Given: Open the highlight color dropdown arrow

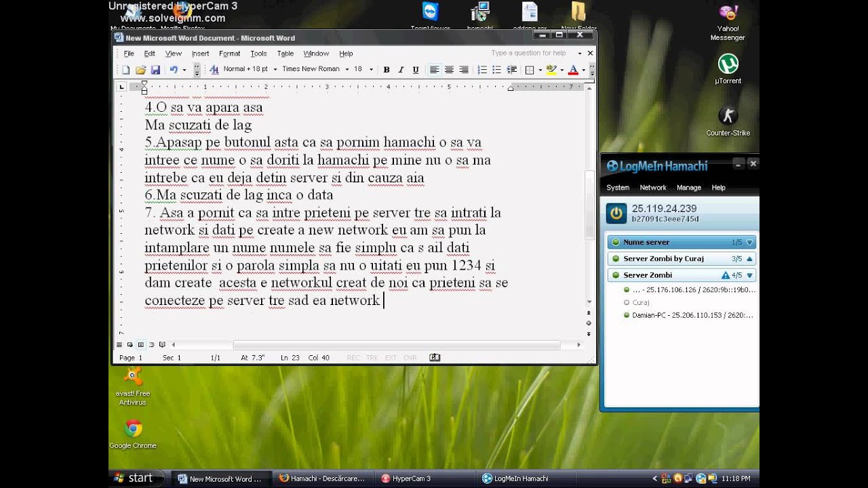Looking at the screenshot, I should click(x=561, y=70).
